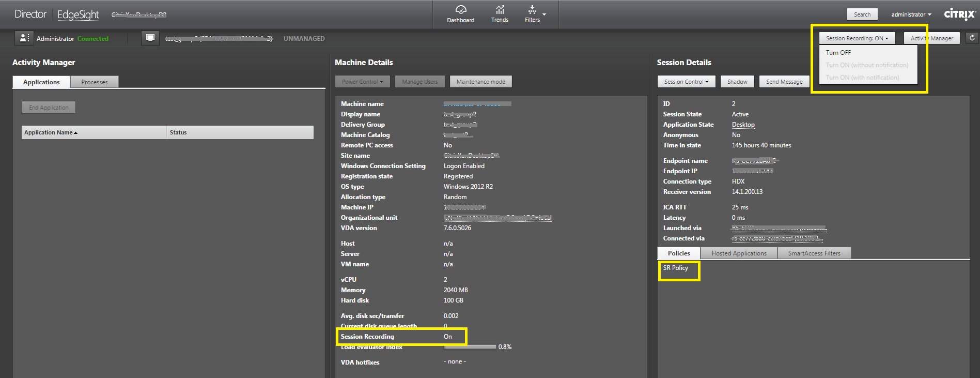
Task: Click the Send Message button
Action: [x=784, y=82]
